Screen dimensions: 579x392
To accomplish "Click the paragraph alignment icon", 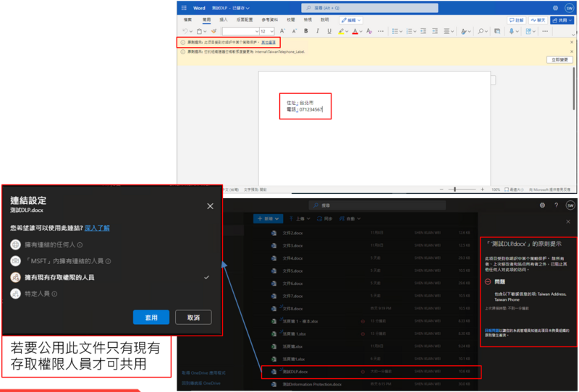I will [x=447, y=31].
